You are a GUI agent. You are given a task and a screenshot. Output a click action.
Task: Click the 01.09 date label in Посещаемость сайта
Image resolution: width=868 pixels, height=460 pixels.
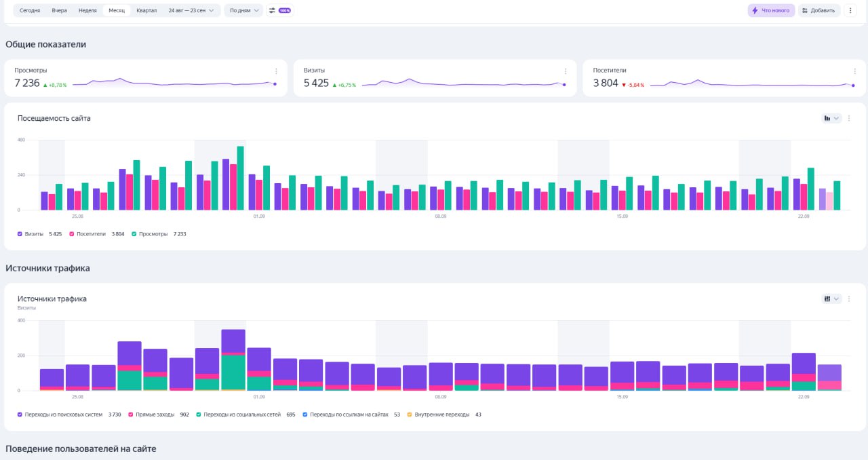point(259,216)
